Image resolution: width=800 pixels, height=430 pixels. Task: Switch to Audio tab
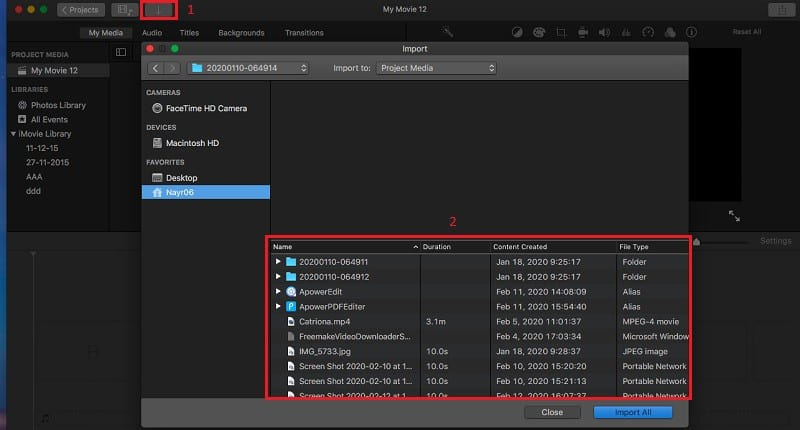[152, 33]
